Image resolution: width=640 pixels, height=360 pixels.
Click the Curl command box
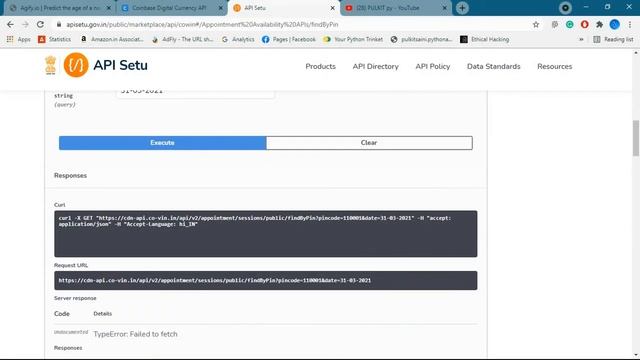266,234
